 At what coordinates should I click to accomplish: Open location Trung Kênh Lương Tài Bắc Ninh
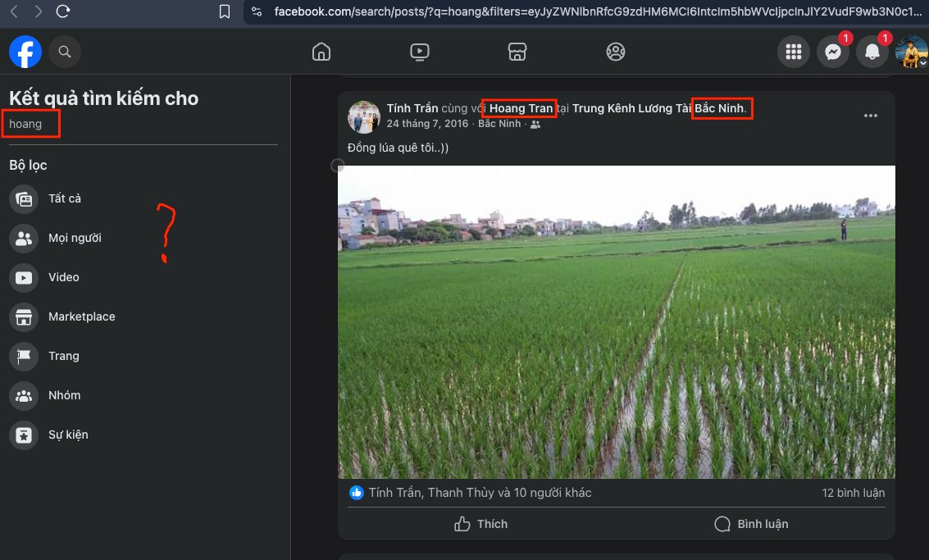point(658,108)
